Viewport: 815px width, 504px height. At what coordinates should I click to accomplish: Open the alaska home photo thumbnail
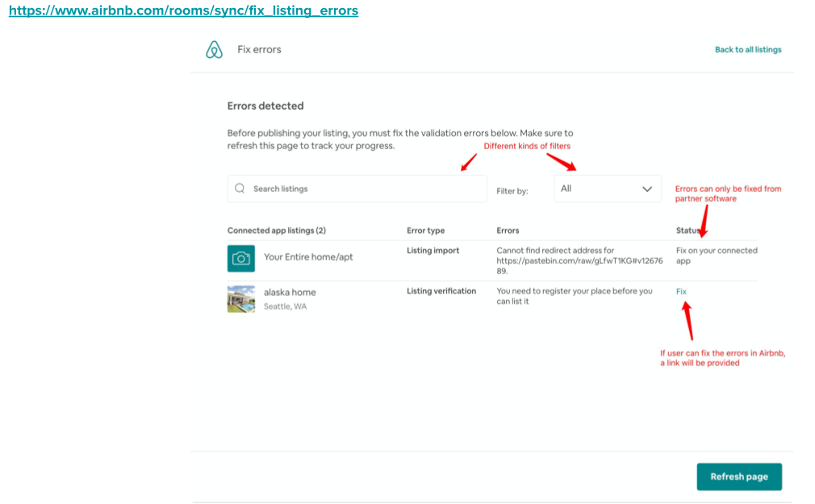point(240,298)
